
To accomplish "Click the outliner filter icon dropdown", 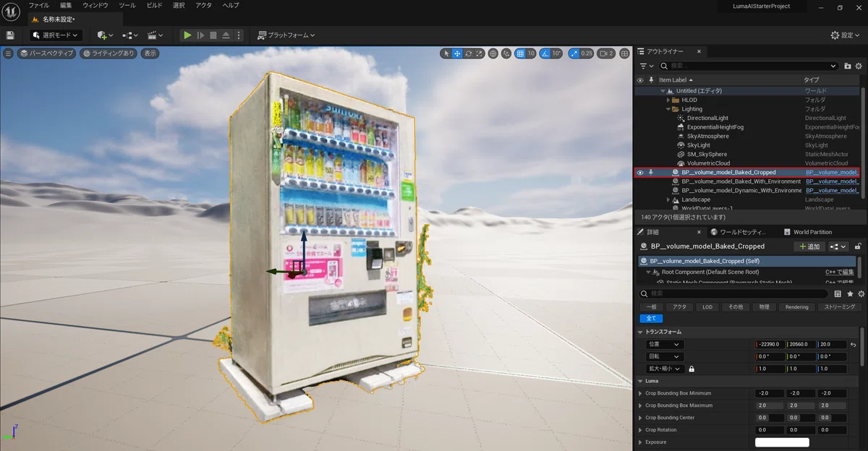I will [x=646, y=66].
